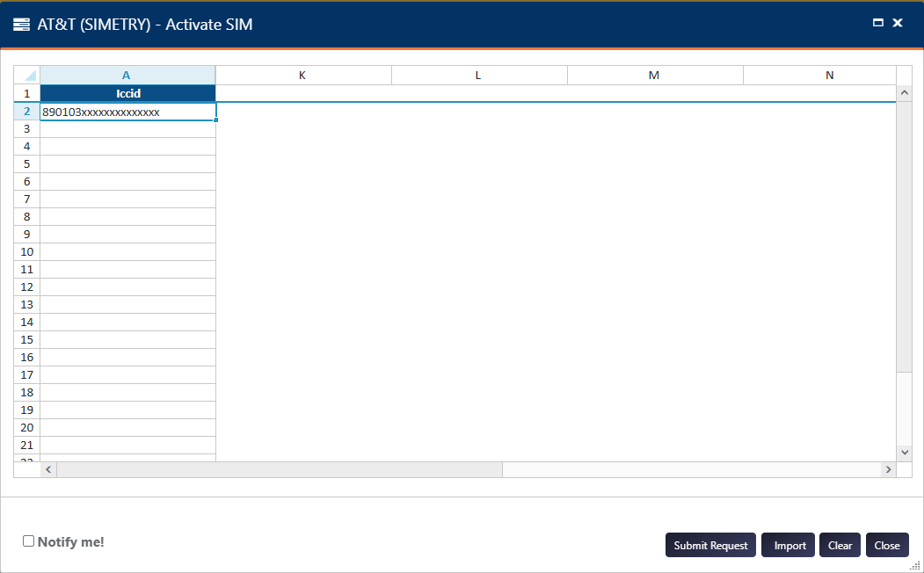Select column A header
This screenshot has width=924, height=573.
(x=127, y=76)
